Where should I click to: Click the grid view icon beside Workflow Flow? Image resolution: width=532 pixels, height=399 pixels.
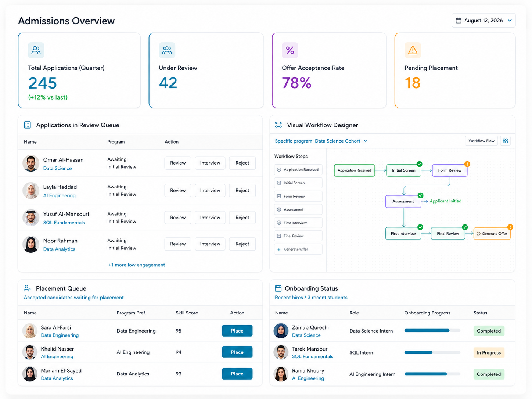click(x=505, y=141)
